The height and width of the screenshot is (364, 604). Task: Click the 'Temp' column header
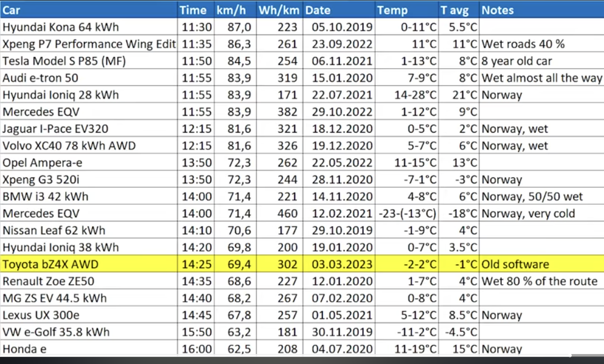click(x=407, y=10)
